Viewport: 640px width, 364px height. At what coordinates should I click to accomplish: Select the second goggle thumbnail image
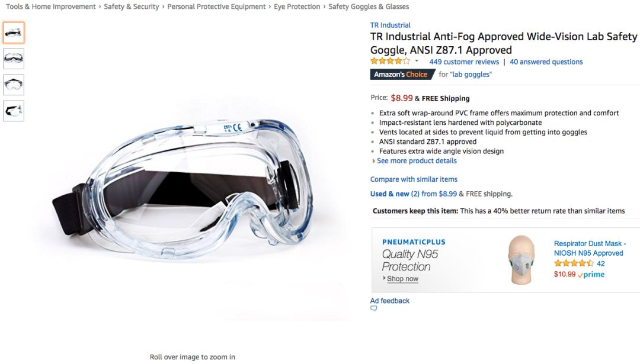(14, 59)
